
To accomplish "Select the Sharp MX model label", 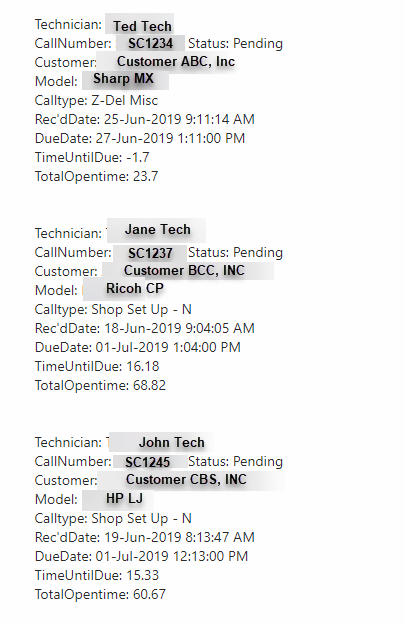I will tap(123, 78).
